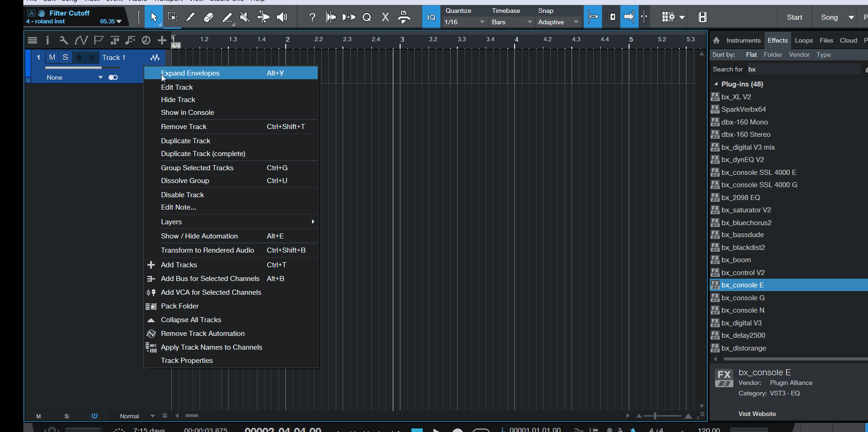
Task: Toggle ripple edit button
Action: [x=611, y=17]
